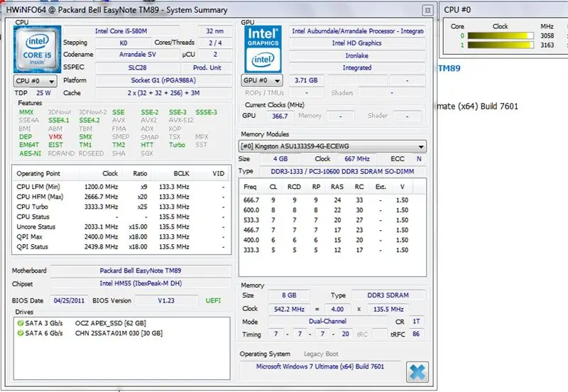568x392 pixels.
Task: Click the cache 2 x (32 + 32 + 256) + 3M field
Action: 163,93
